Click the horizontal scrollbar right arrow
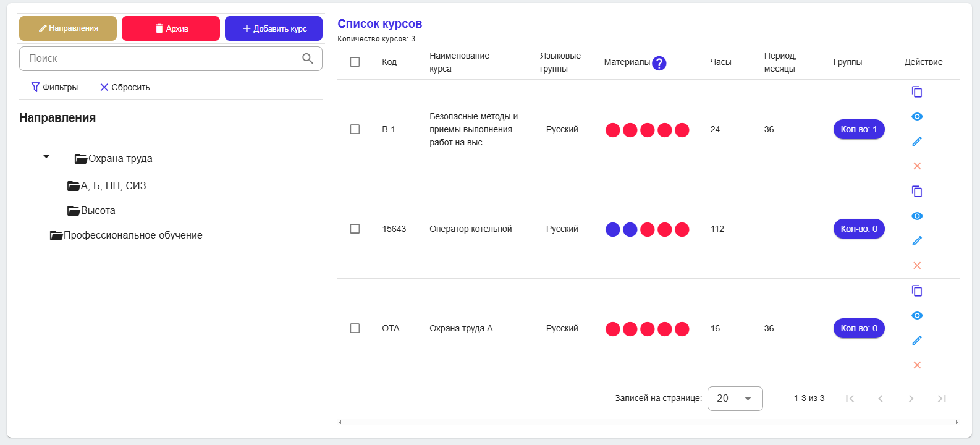 coord(957,422)
